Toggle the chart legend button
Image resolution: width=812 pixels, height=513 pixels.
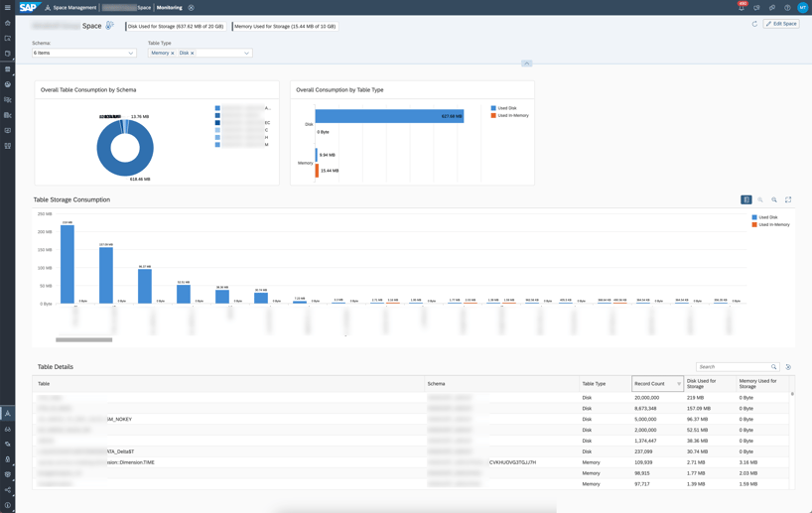click(x=746, y=199)
